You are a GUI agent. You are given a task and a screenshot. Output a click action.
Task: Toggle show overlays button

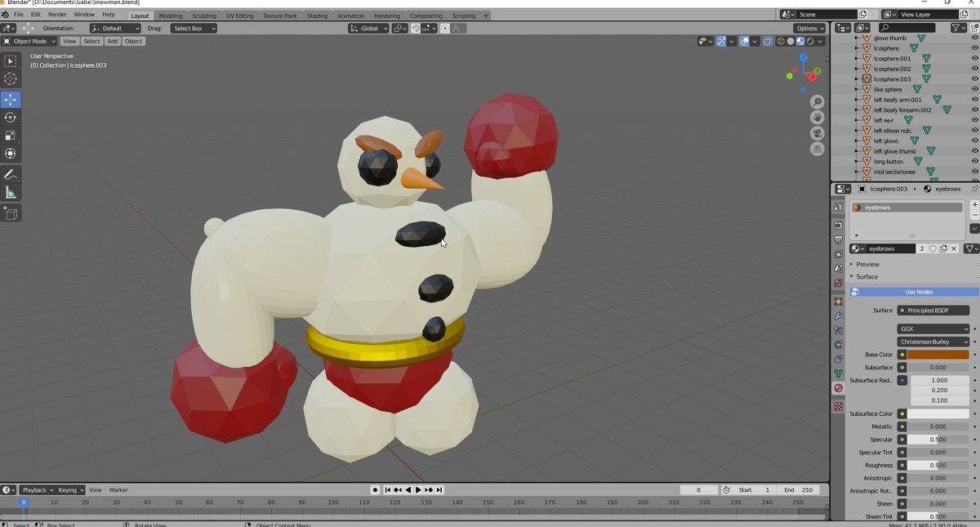745,41
